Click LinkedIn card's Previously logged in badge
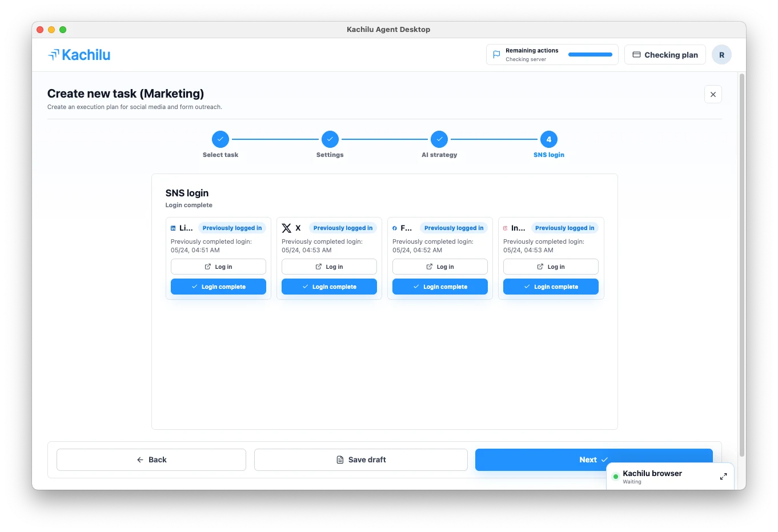The width and height of the screenshot is (778, 532). point(232,228)
